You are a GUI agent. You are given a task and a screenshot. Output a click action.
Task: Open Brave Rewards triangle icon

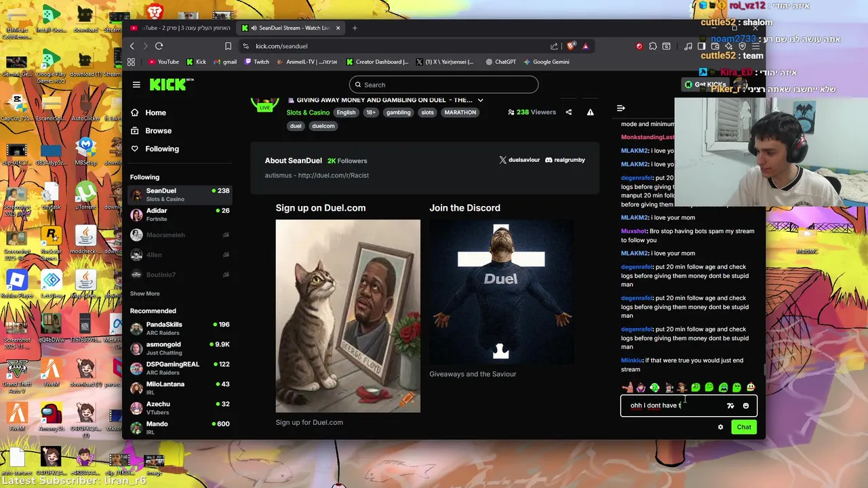tap(585, 46)
